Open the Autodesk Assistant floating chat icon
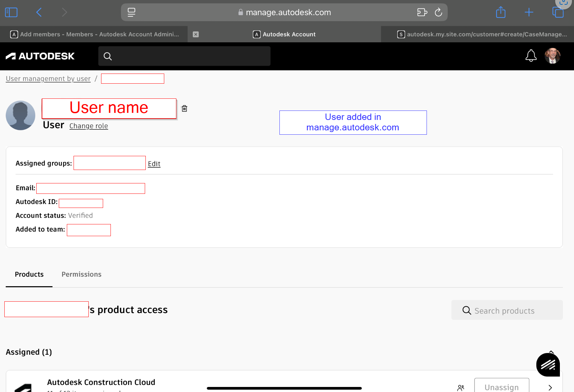Image resolution: width=574 pixels, height=392 pixels. click(x=548, y=364)
